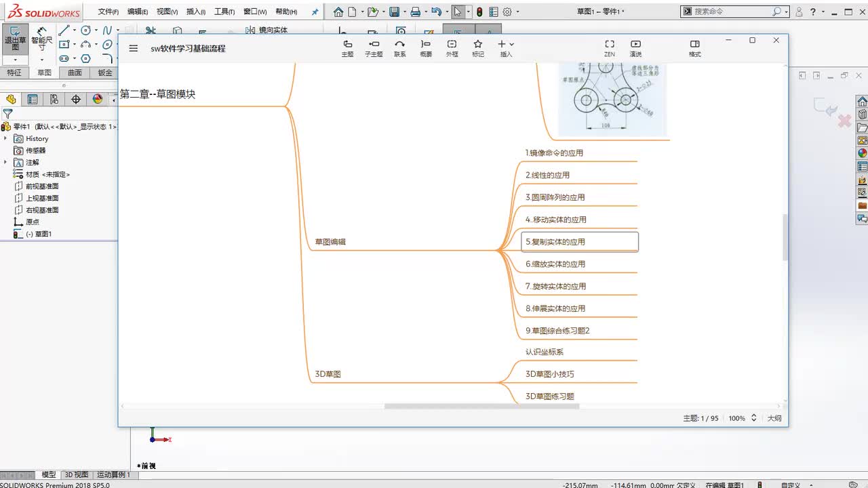Open the FeatureManager design tree tab
Viewport: 868px width, 488px height.
point(11,99)
